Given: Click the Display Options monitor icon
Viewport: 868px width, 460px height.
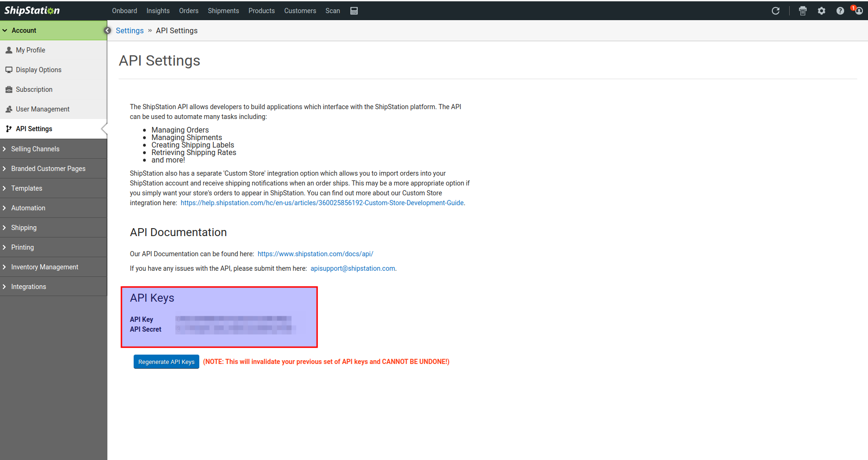Looking at the screenshot, I should 9,70.
